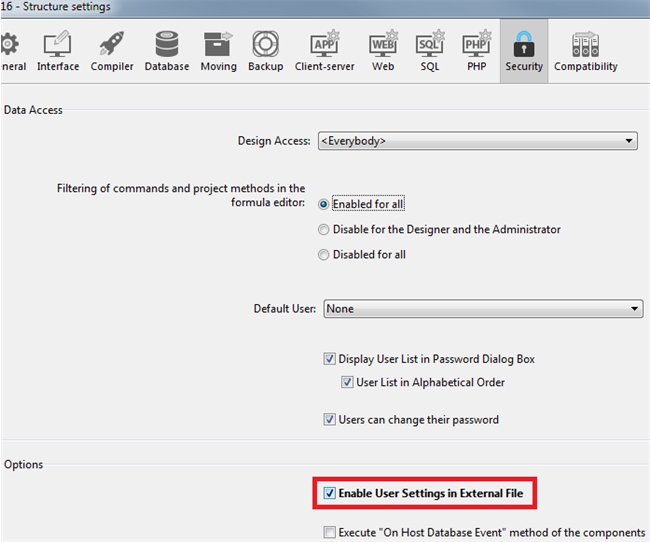Image resolution: width=650 pixels, height=542 pixels.
Task: Open the Backup settings page
Action: [265, 51]
